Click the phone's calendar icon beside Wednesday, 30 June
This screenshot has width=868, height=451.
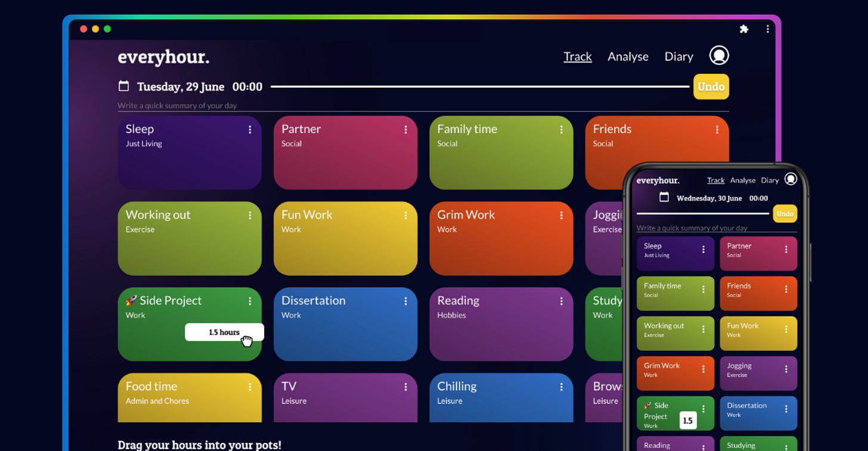664,197
